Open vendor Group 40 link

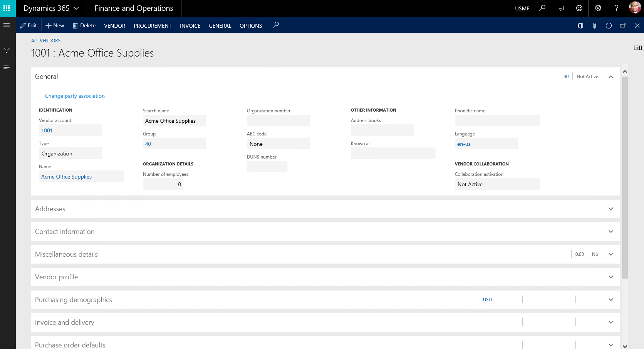pos(148,144)
